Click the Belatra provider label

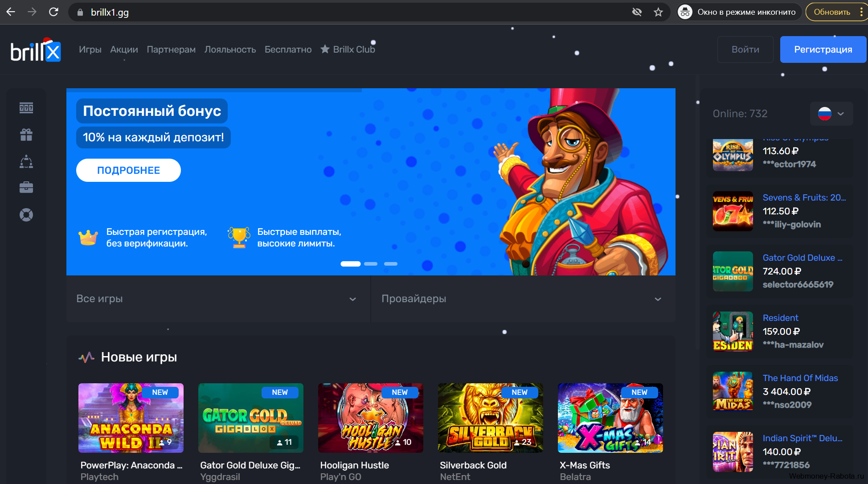click(x=575, y=477)
